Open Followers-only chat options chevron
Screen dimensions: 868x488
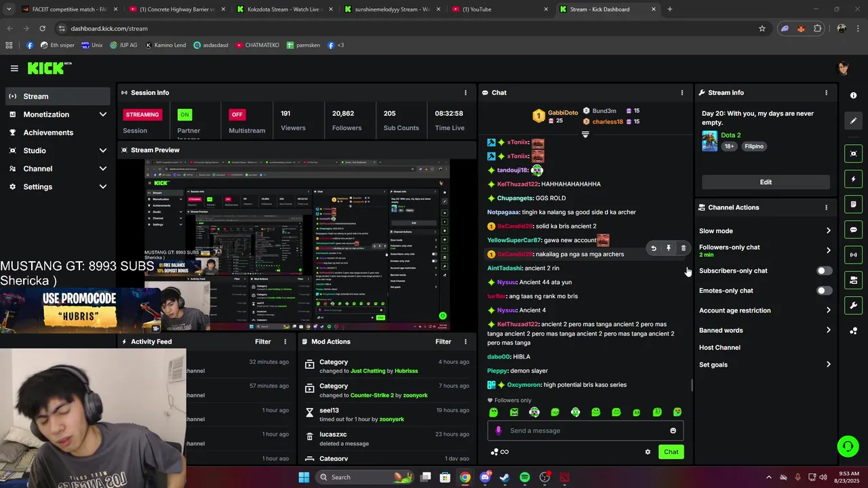828,250
